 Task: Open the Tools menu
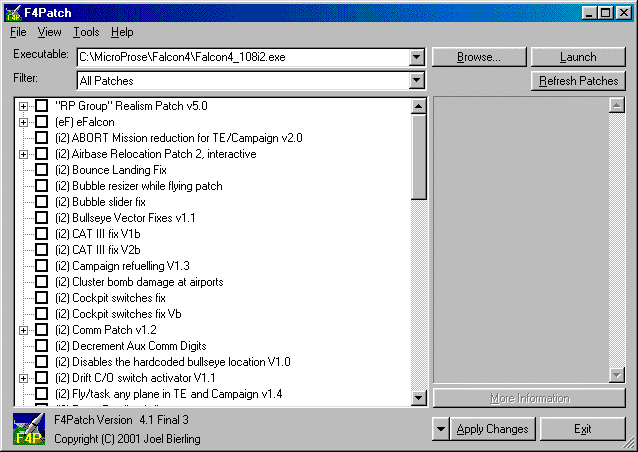[x=86, y=33]
